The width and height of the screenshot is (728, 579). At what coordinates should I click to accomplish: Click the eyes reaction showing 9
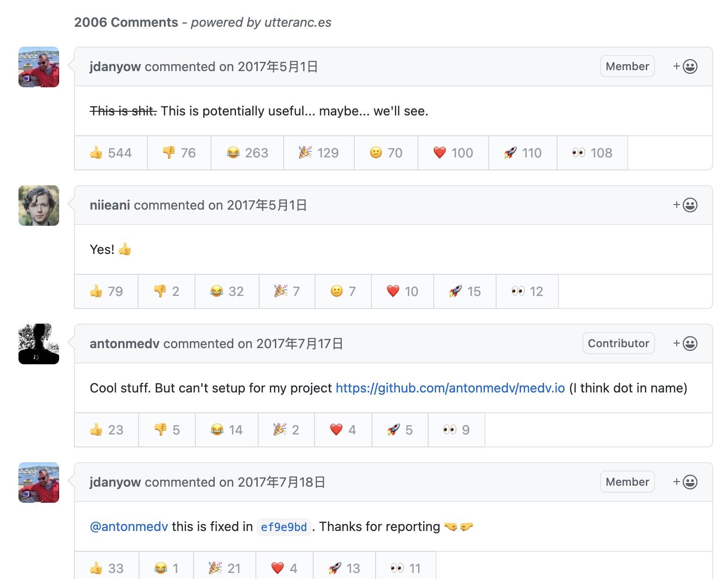(456, 430)
